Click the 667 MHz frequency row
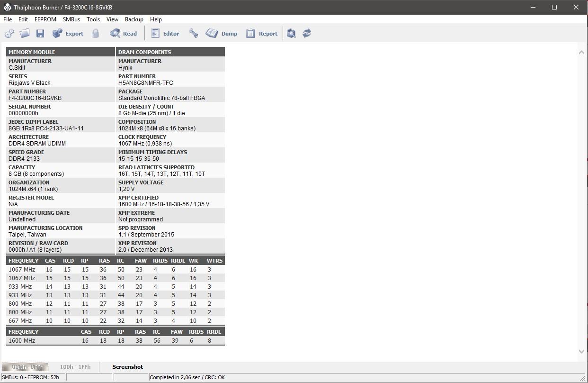The width and height of the screenshot is (588, 383). [x=115, y=321]
